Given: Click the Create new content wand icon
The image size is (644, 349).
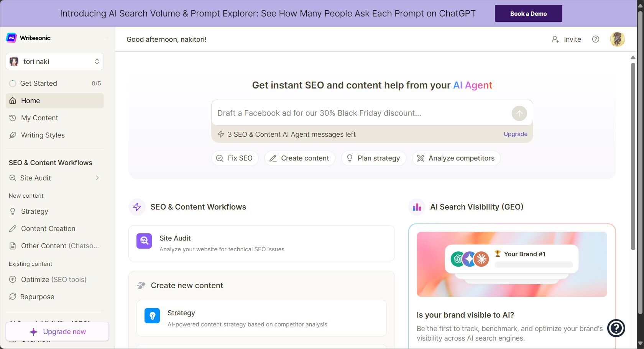Looking at the screenshot, I should coord(141,285).
